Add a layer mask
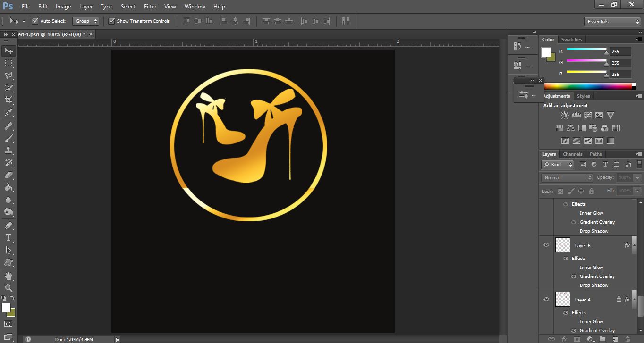The image size is (644, 343). [x=577, y=339]
